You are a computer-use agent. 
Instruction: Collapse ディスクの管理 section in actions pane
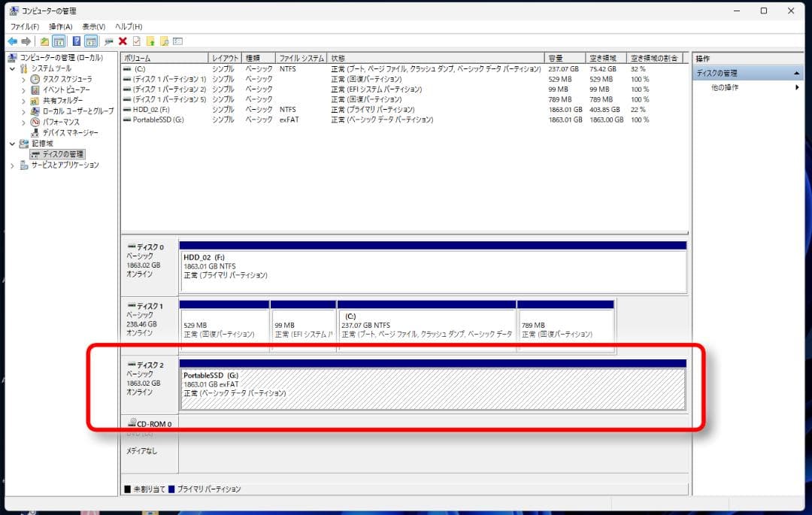798,72
